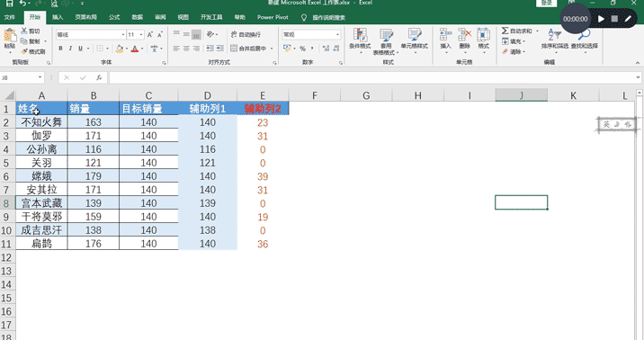The height and width of the screenshot is (340, 644).
Task: Click the Tell Me lightbulb search
Action: [x=304, y=17]
